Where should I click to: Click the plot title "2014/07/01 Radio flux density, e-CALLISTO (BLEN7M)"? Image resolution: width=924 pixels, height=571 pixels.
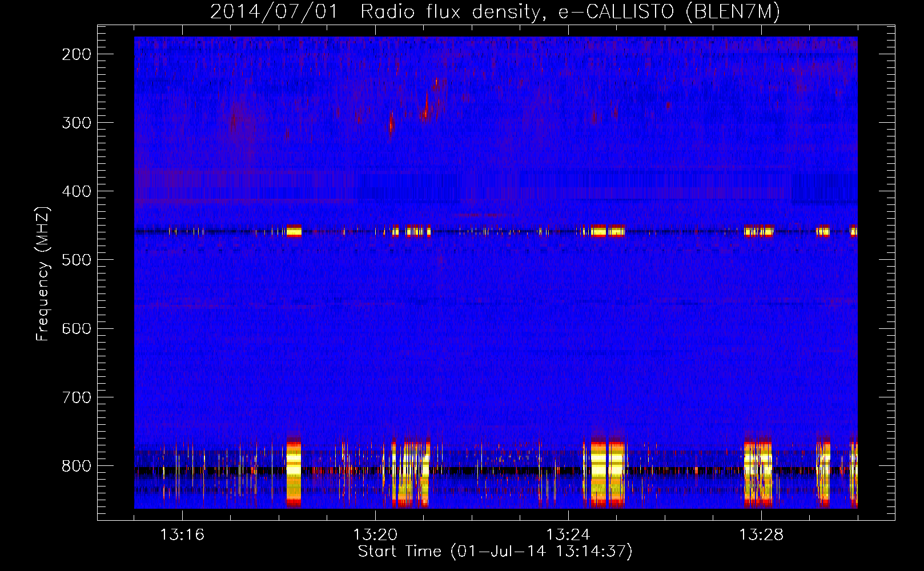495,11
